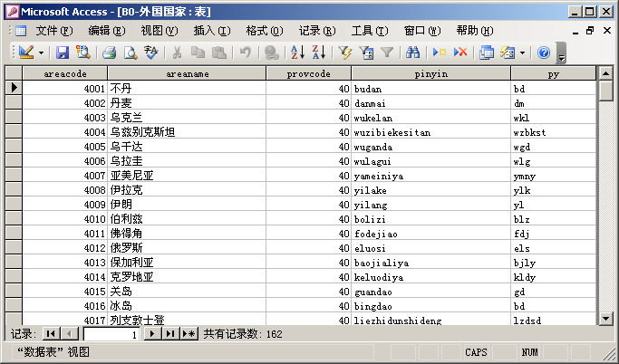
Task: Click the Delete Record toolbar icon
Action: 460,52
